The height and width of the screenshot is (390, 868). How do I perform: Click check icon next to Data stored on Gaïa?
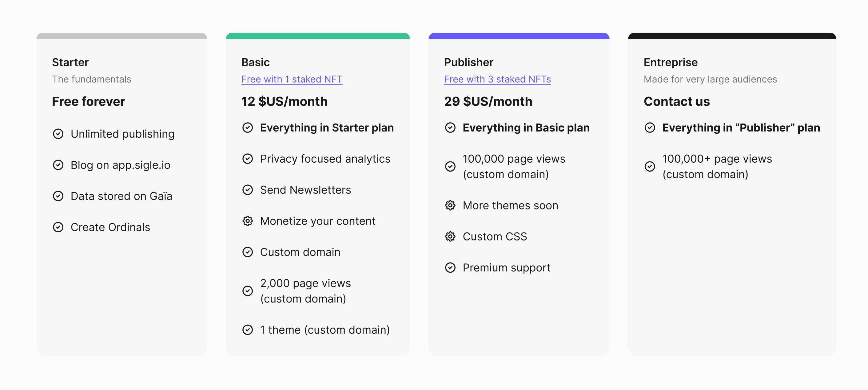click(x=58, y=196)
